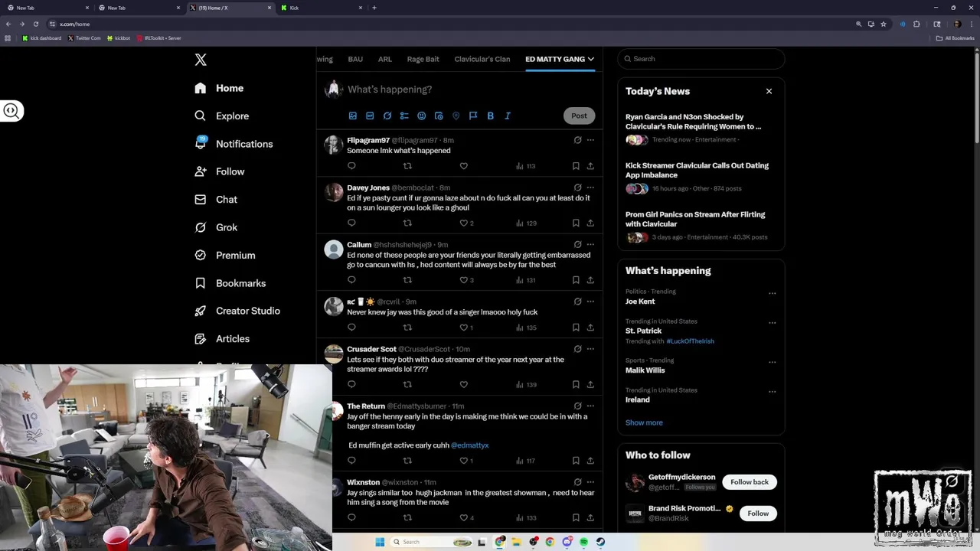Open the #LuckOfTheIrish hashtag link
The width and height of the screenshot is (980, 551).
(690, 341)
